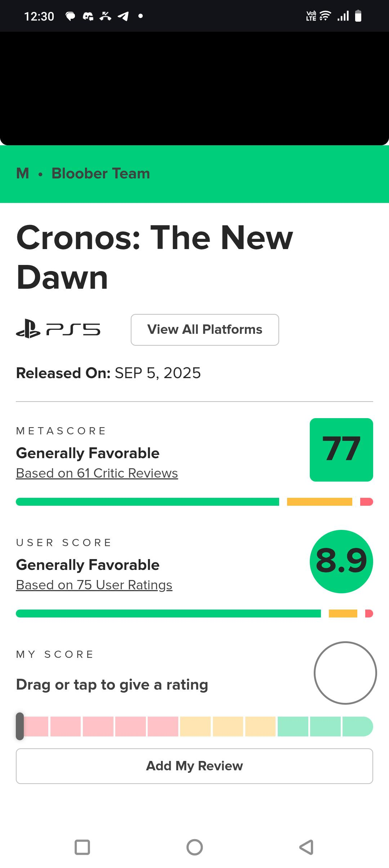The width and height of the screenshot is (389, 868).
Task: Tap the battery icon in status bar
Action: [x=358, y=16]
